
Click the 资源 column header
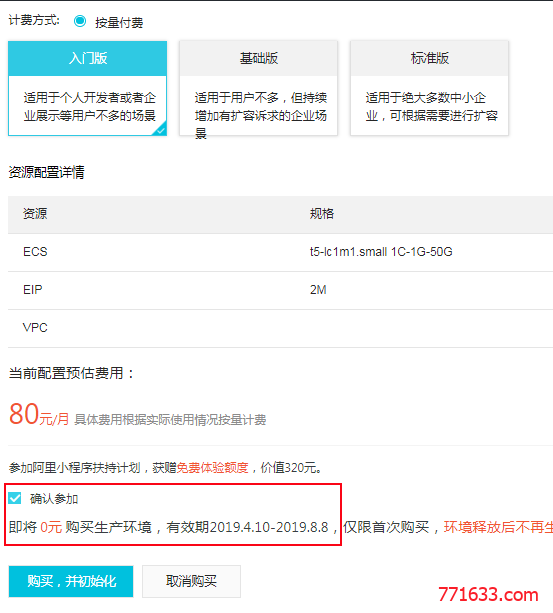(x=35, y=214)
